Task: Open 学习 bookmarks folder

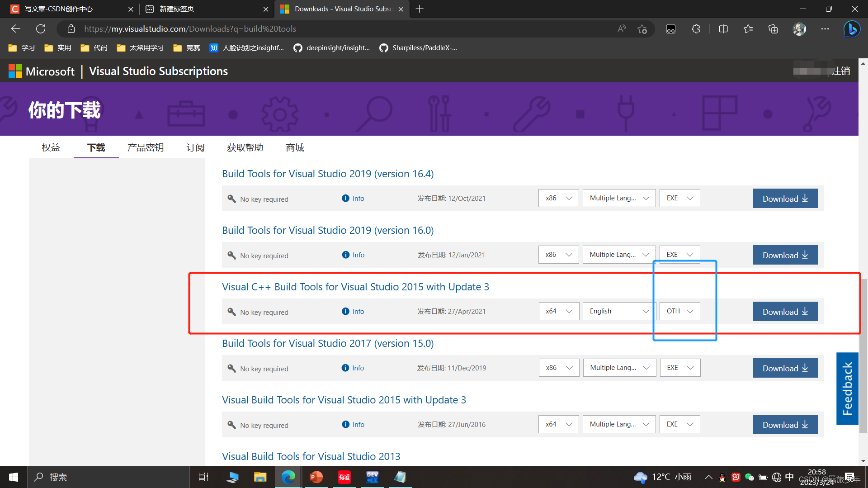Action: (x=22, y=48)
